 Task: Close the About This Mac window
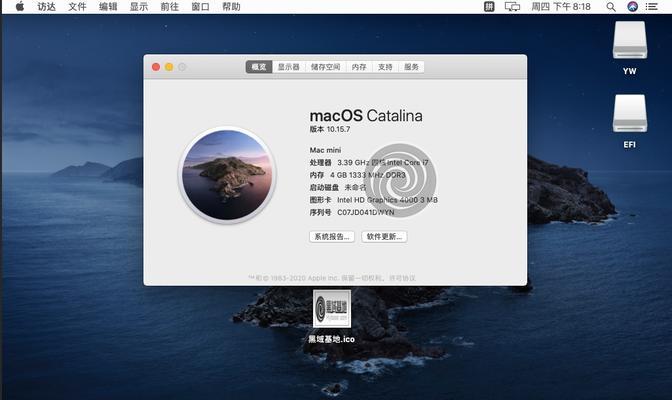[156, 67]
